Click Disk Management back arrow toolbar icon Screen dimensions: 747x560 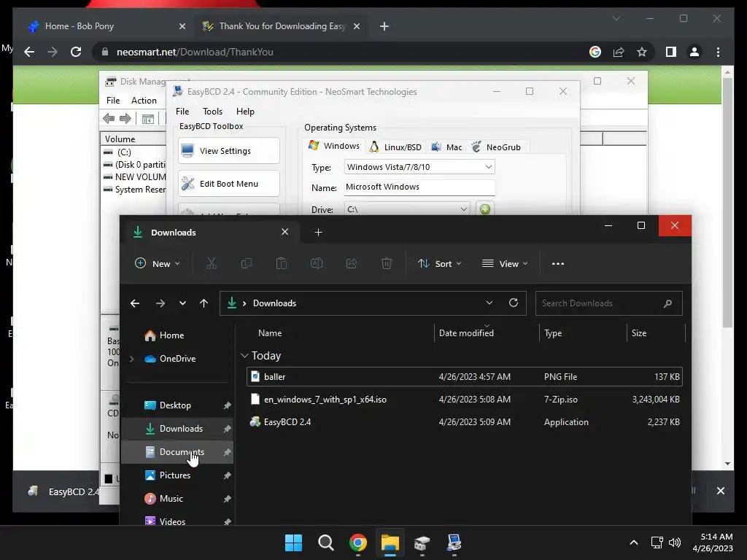tap(109, 119)
